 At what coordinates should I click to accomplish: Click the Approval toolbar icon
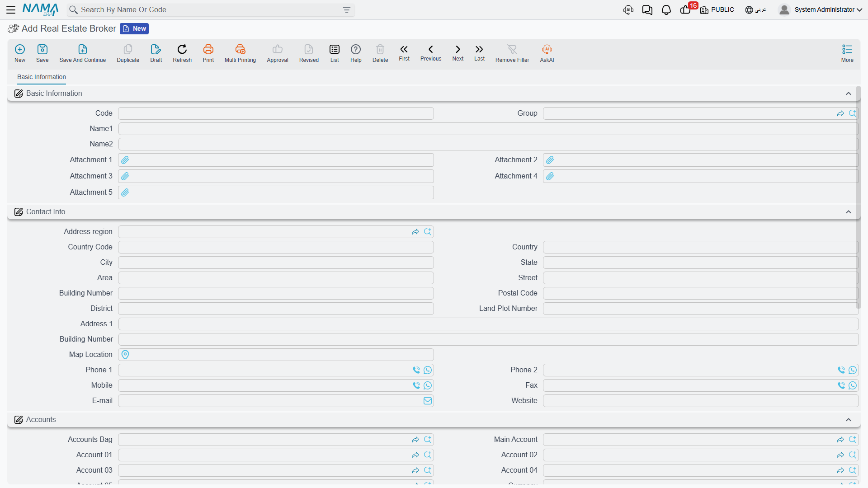[278, 53]
